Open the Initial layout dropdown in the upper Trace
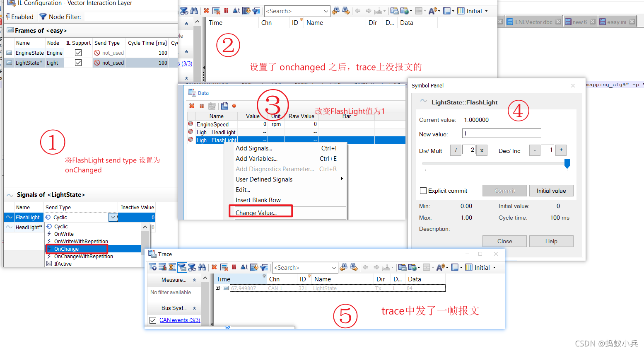The height and width of the screenshot is (351, 644). [486, 11]
